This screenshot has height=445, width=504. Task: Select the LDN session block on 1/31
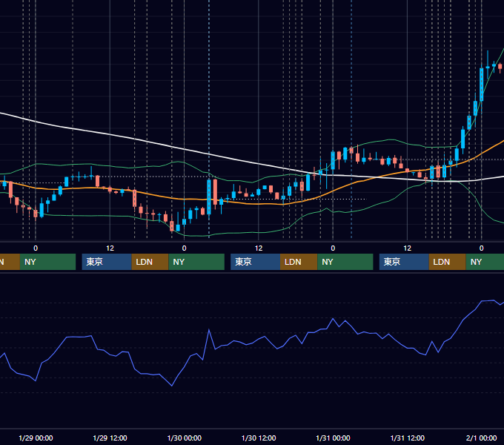pos(448,262)
